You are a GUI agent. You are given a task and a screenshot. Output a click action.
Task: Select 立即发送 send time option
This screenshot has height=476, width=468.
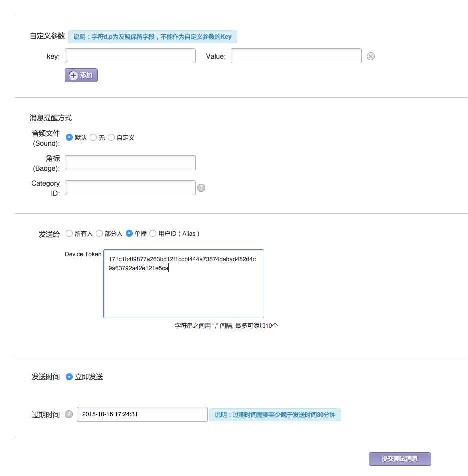[x=69, y=377]
